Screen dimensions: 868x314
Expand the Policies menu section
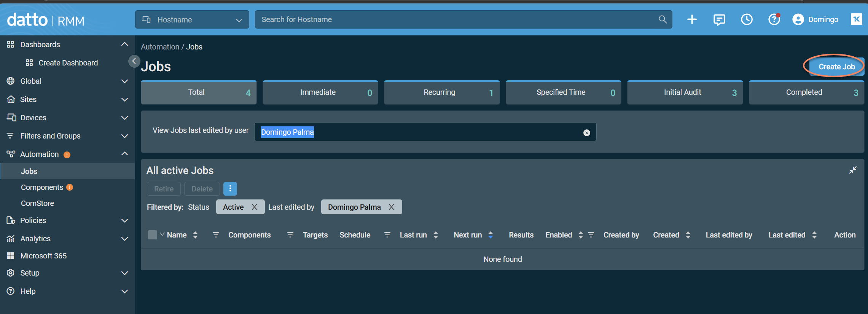click(124, 220)
